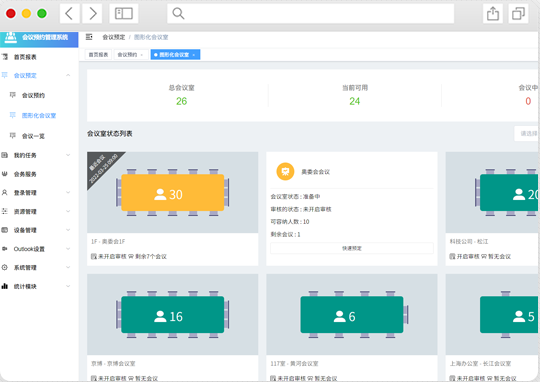
Task: Select 会议一览 in the sidebar
Action: point(33,136)
